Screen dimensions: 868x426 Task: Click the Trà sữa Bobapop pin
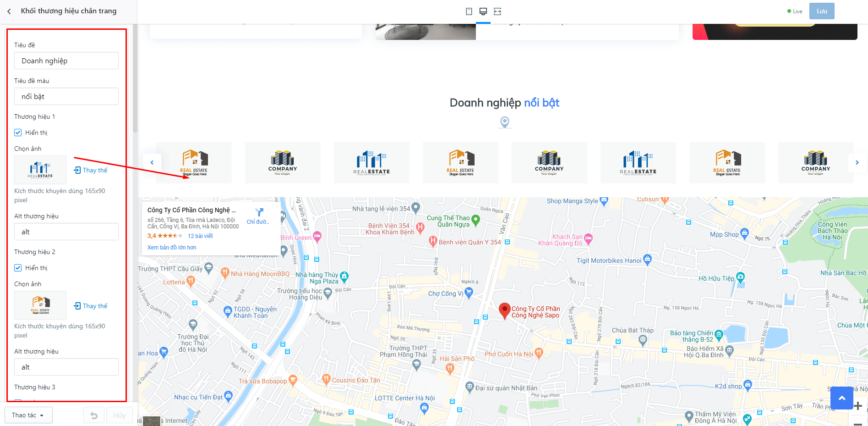[293, 380]
